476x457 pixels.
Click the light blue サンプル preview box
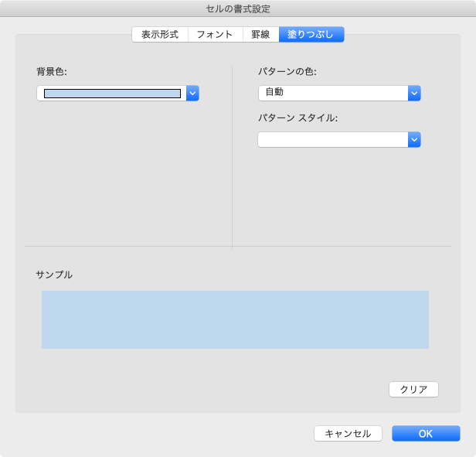[x=235, y=319]
